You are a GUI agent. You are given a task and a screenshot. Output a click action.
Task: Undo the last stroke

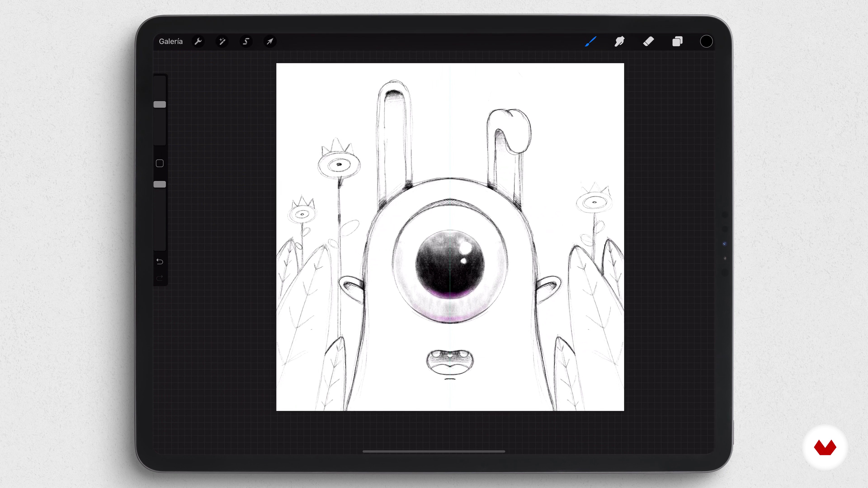[x=160, y=261]
